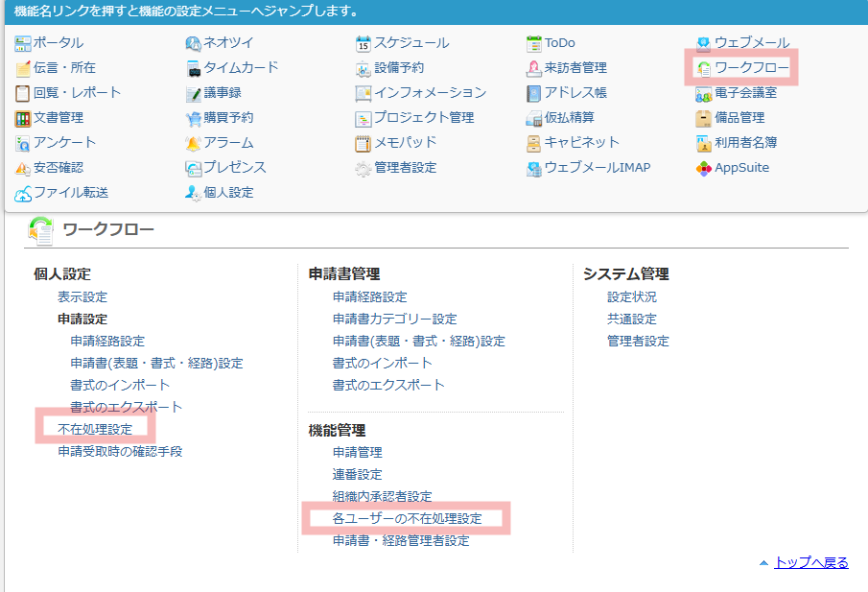The width and height of the screenshot is (868, 592).
Task: Click the ネオツイ icon
Action: click(193, 43)
